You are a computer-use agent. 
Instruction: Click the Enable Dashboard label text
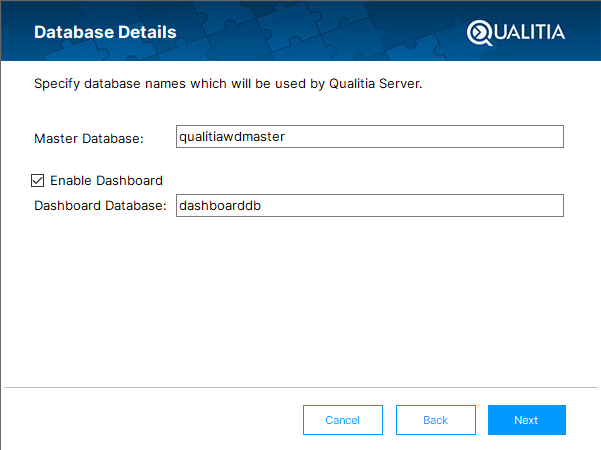point(106,180)
